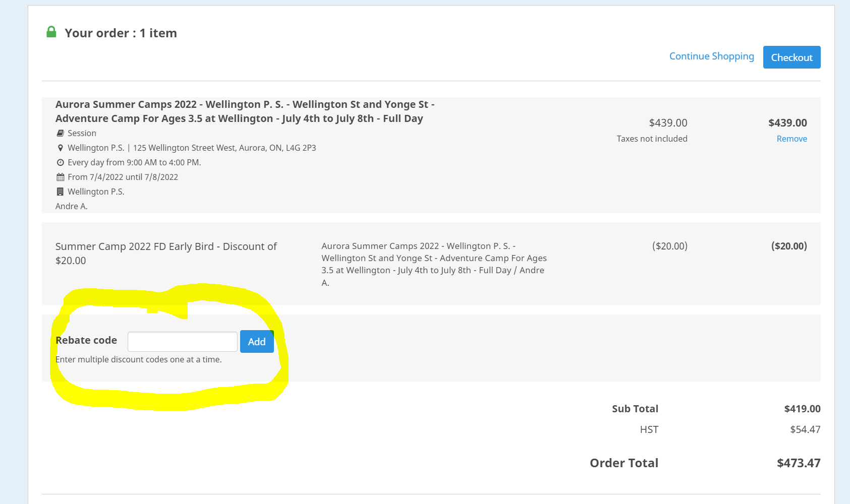Viewport: 850px width, 504px height.
Task: Click the HST tax amount $54.47
Action: pos(805,429)
